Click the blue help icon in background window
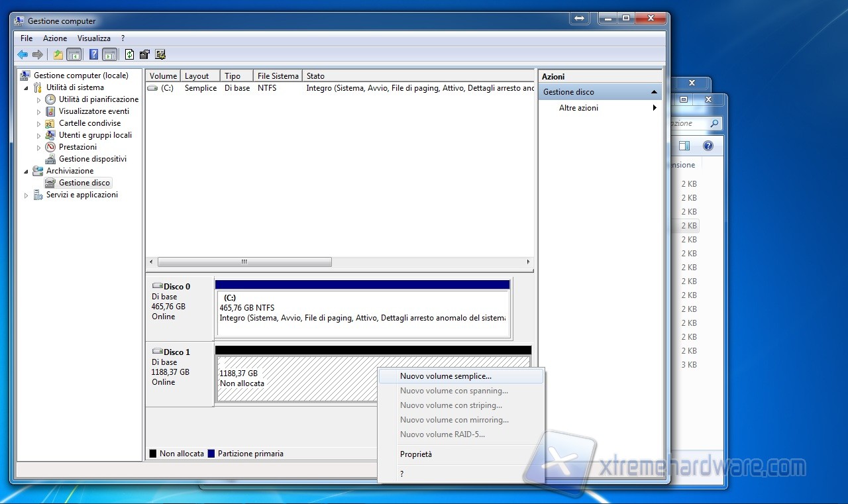 click(708, 146)
